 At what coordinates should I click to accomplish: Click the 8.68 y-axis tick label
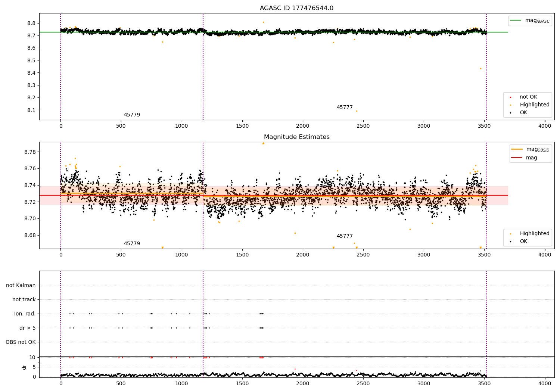pyautogui.click(x=30, y=236)
